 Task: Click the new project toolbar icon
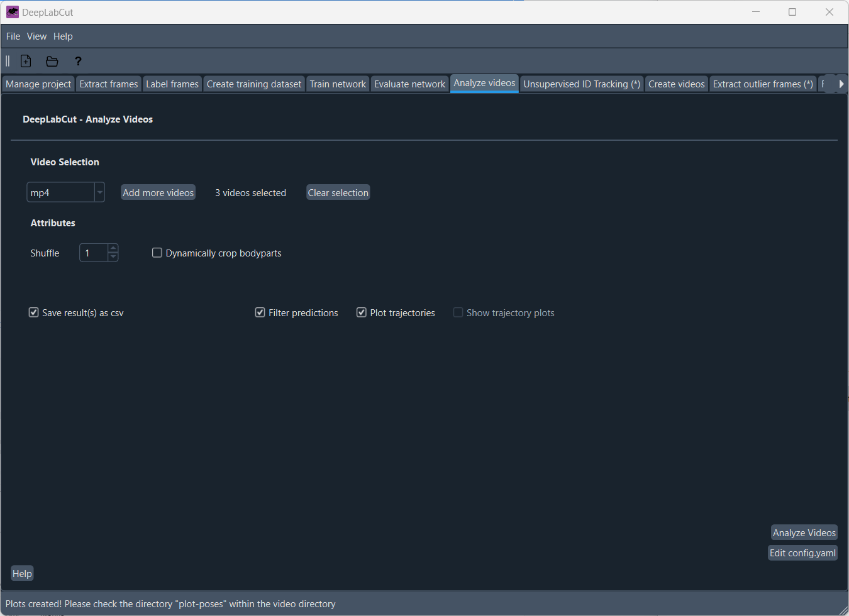tap(26, 61)
